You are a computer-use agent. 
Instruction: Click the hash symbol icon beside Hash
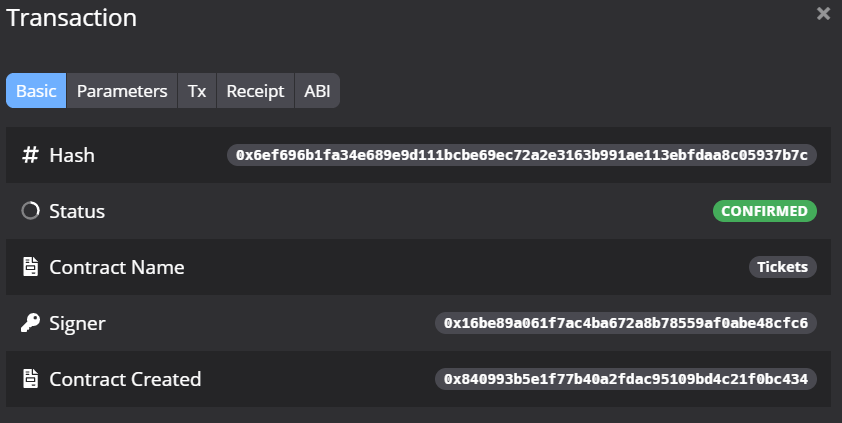(x=30, y=155)
